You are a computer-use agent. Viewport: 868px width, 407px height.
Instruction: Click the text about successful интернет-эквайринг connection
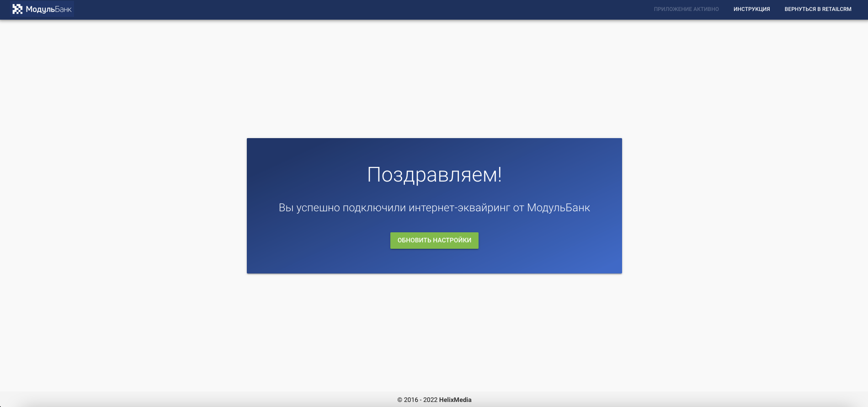434,208
